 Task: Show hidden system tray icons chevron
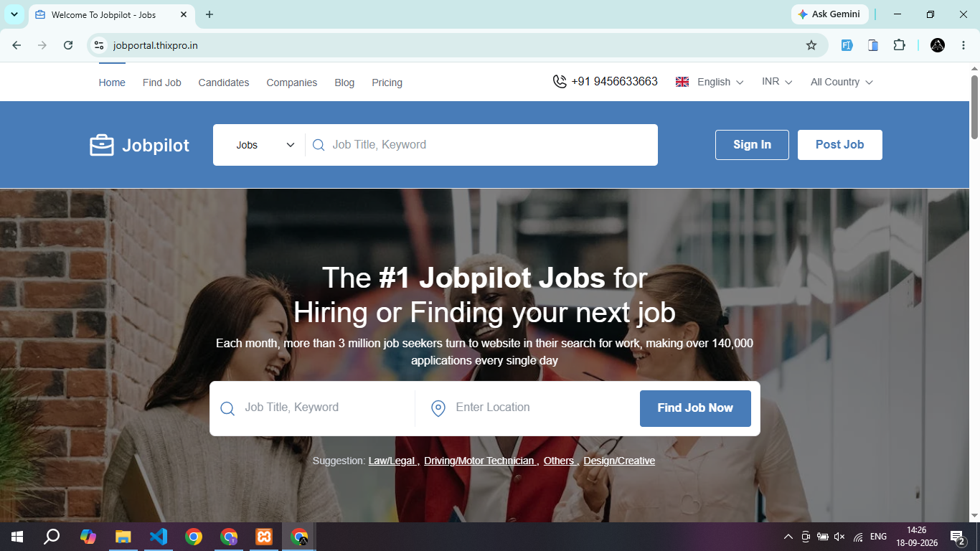tap(788, 537)
